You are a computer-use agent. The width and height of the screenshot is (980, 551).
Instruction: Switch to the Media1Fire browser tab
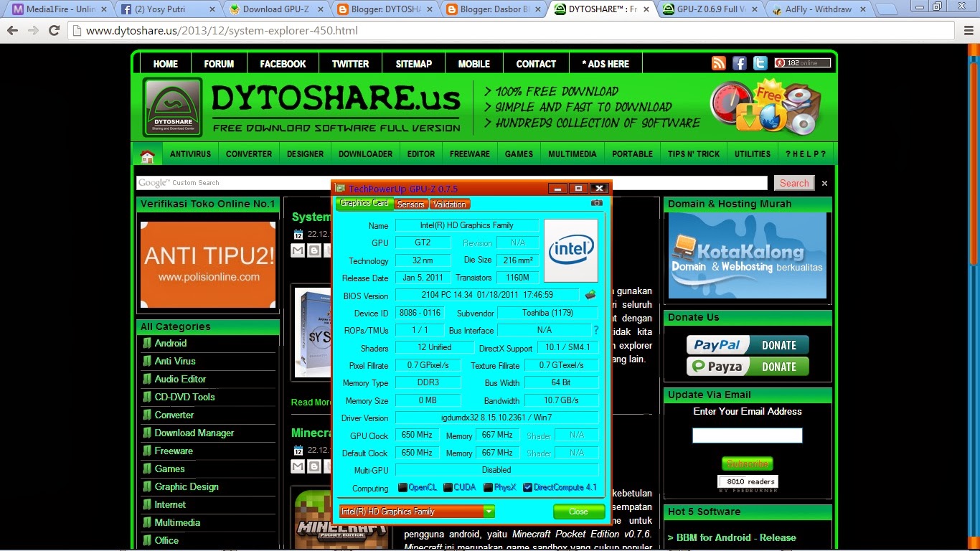coord(60,10)
